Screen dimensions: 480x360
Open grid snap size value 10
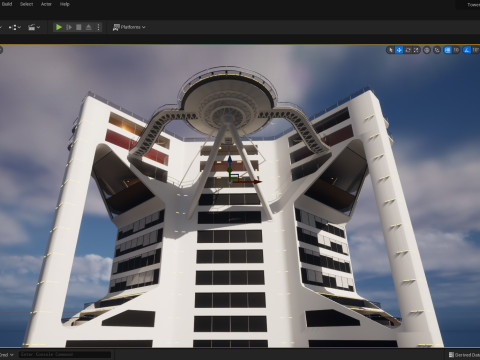(x=456, y=50)
